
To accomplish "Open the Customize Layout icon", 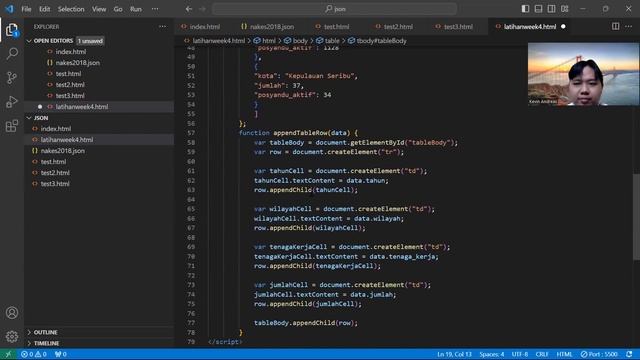I will point(564,9).
